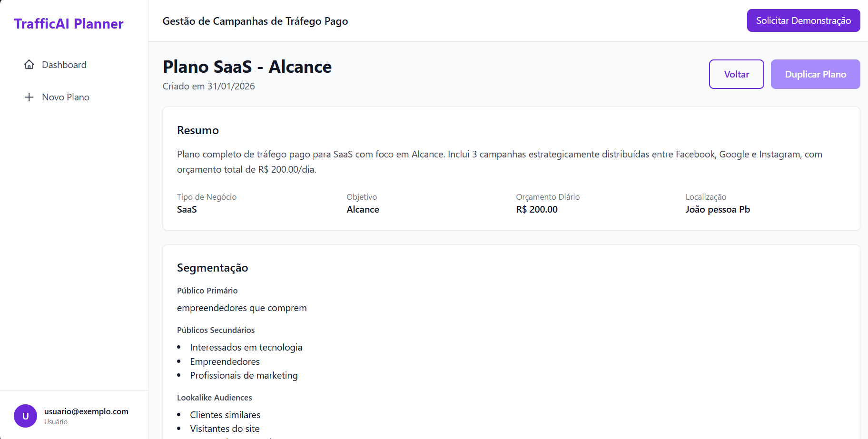Image resolution: width=868 pixels, height=439 pixels.
Task: Click the plan title 'Plano SaaS - Alcance'
Action: coord(247,67)
